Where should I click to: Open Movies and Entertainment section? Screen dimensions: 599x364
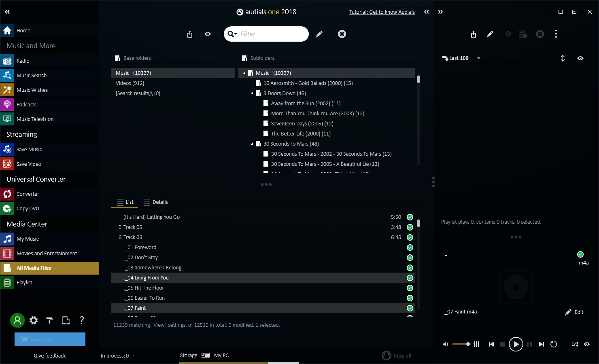50,254
